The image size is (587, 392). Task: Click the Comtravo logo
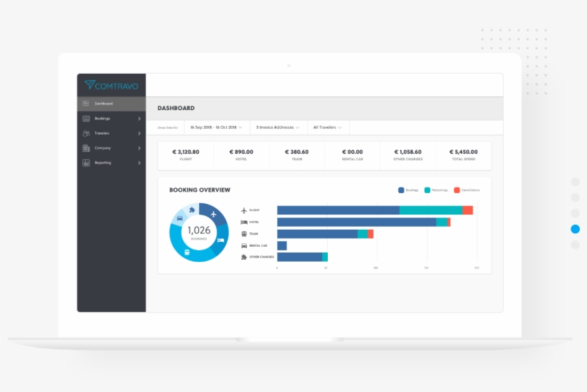coord(111,85)
